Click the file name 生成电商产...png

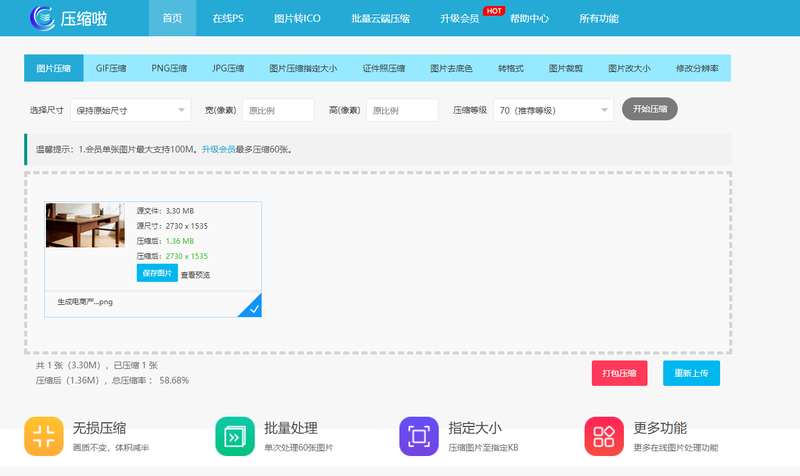[x=85, y=302]
